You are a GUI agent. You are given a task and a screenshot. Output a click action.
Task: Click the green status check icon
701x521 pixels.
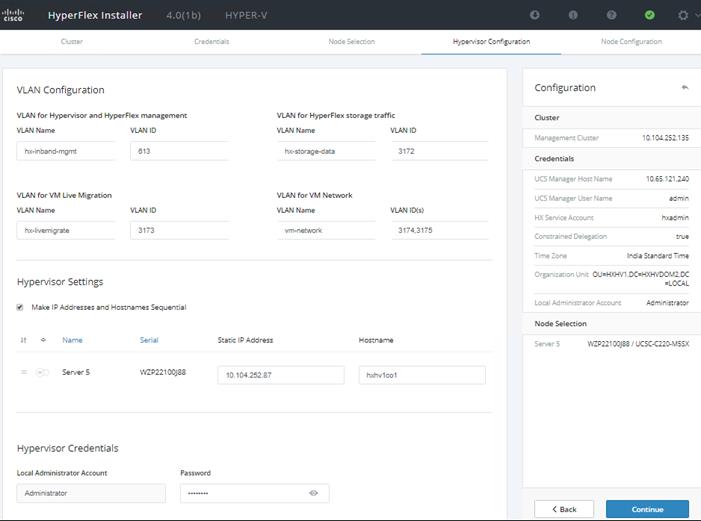click(x=650, y=15)
